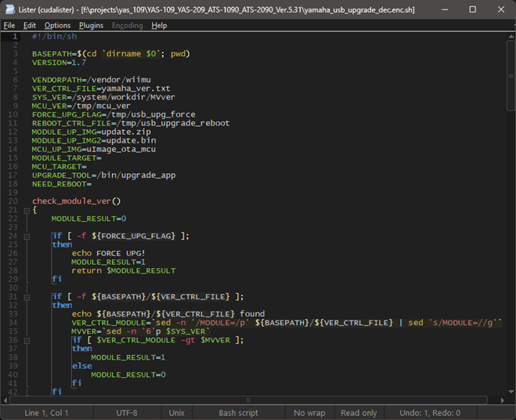Open the Options menu

click(57, 25)
